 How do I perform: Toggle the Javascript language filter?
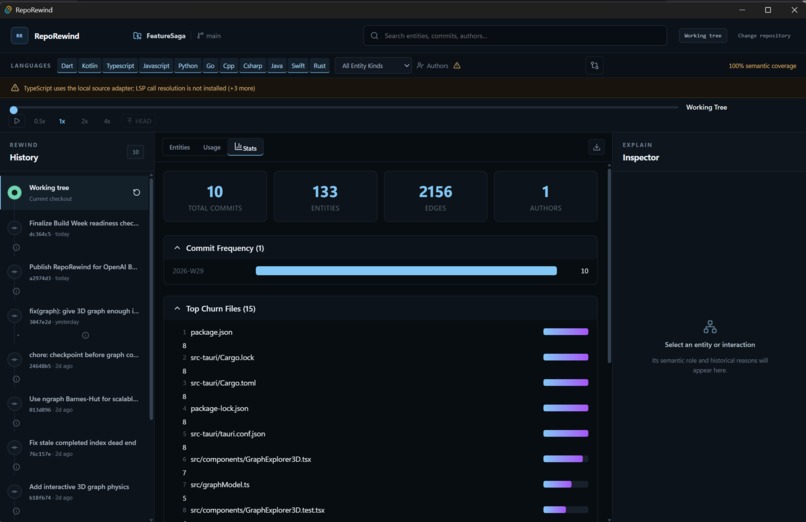pos(156,66)
